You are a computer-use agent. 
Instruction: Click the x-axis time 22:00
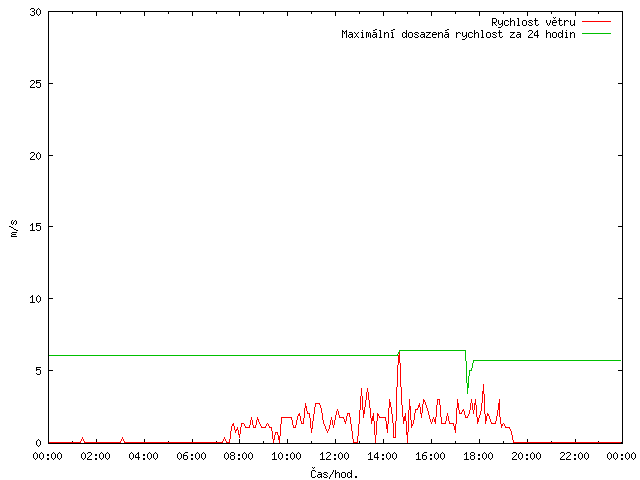pyautogui.click(x=574, y=456)
